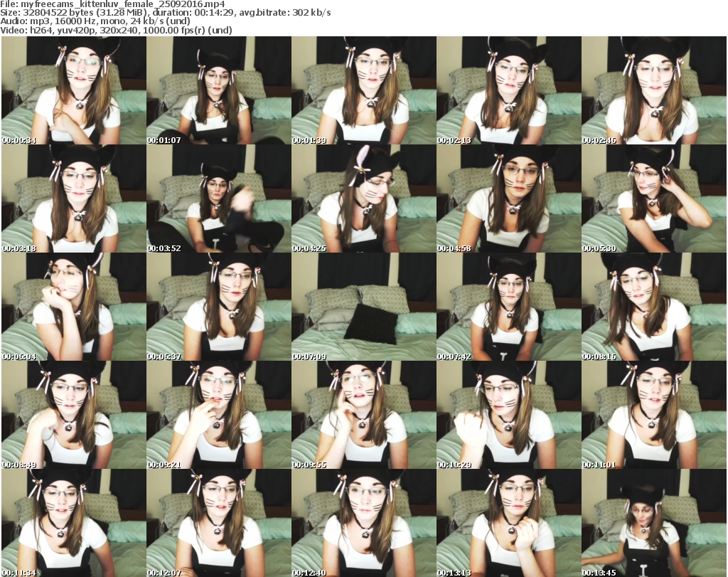Open the thumbnail marked 00:01:39
Screen dimensions: 728x577
[363, 91]
